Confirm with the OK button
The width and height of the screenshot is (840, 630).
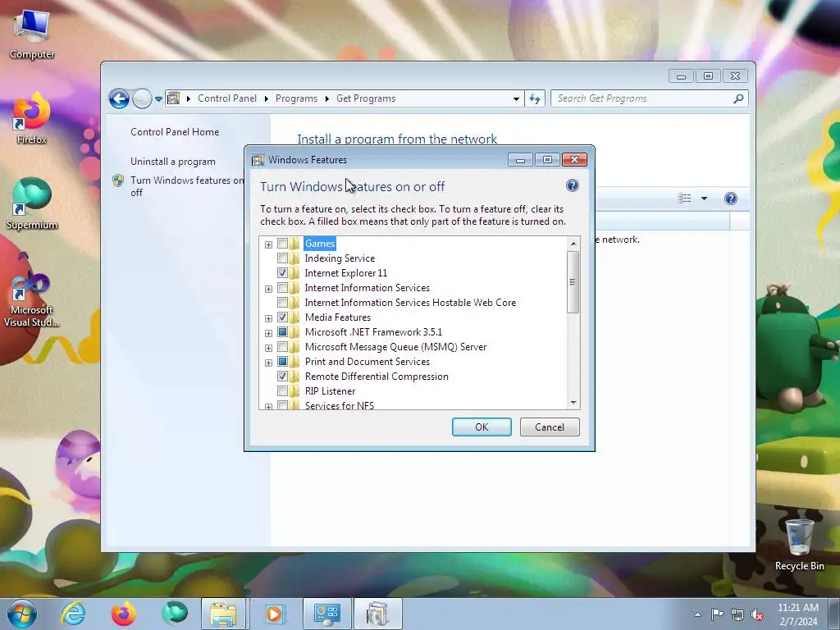click(x=482, y=427)
